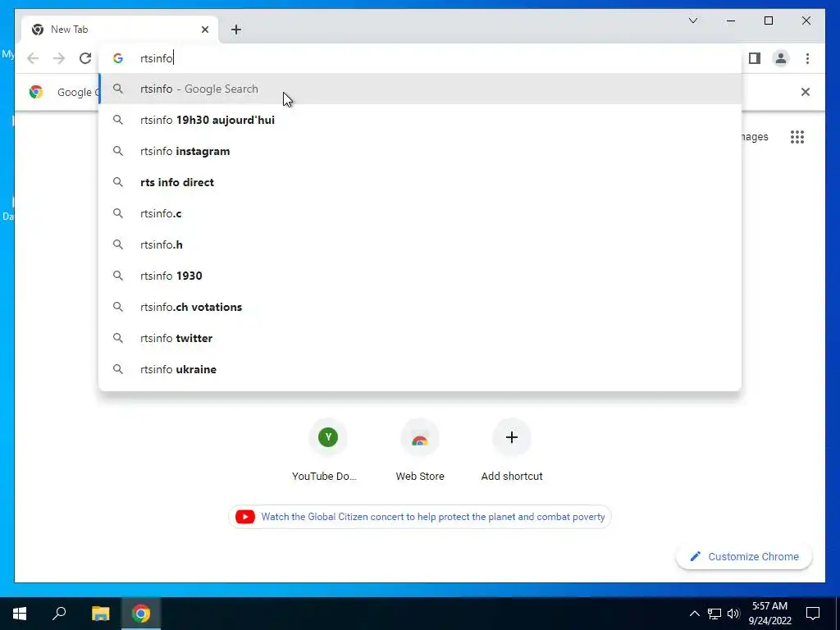Open Chrome's three-dot menu
Image resolution: width=840 pixels, height=630 pixels.
[x=807, y=58]
